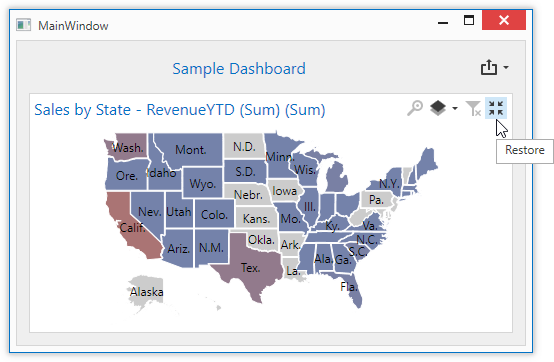Image resolution: width=554 pixels, height=362 pixels.
Task: Click the Montana state region
Action: click(190, 149)
